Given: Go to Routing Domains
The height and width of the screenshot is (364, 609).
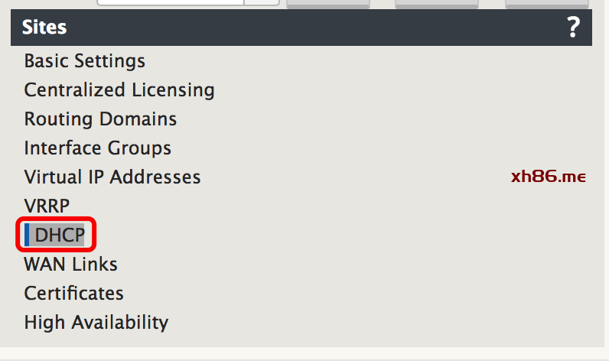Looking at the screenshot, I should click(100, 119).
